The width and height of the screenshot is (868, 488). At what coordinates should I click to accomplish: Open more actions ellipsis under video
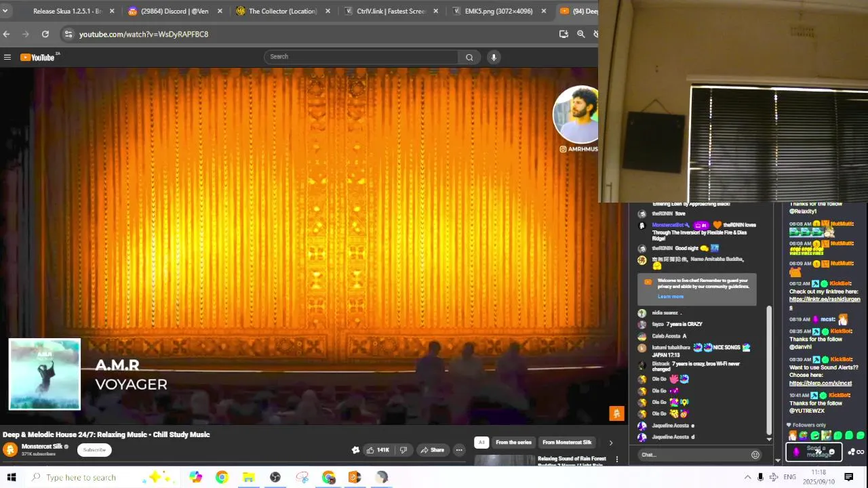[x=459, y=450]
